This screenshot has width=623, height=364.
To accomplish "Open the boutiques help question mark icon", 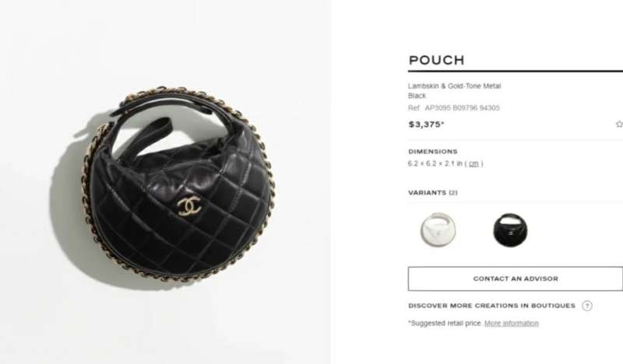I will coord(587,306).
